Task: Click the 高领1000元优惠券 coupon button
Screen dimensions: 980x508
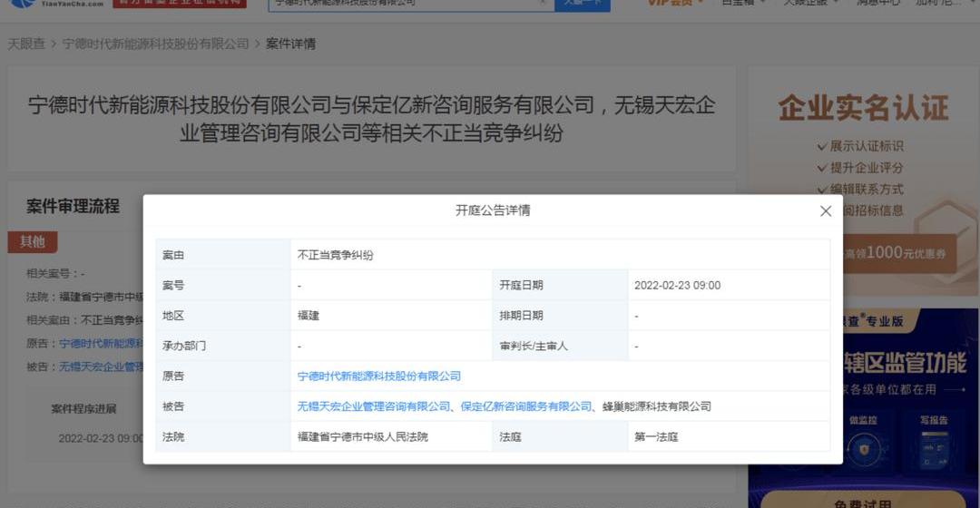Action: [x=899, y=253]
